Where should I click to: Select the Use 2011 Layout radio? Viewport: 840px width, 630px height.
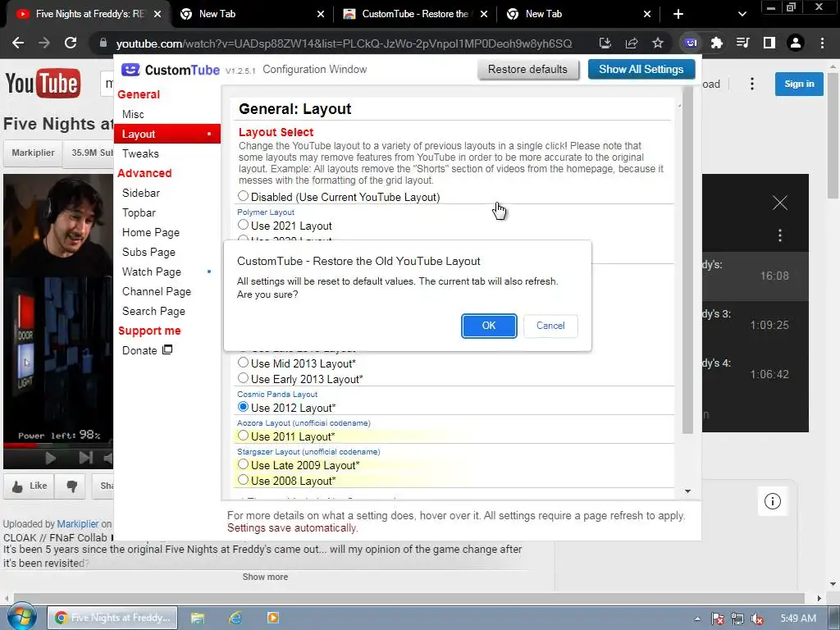pos(243,436)
